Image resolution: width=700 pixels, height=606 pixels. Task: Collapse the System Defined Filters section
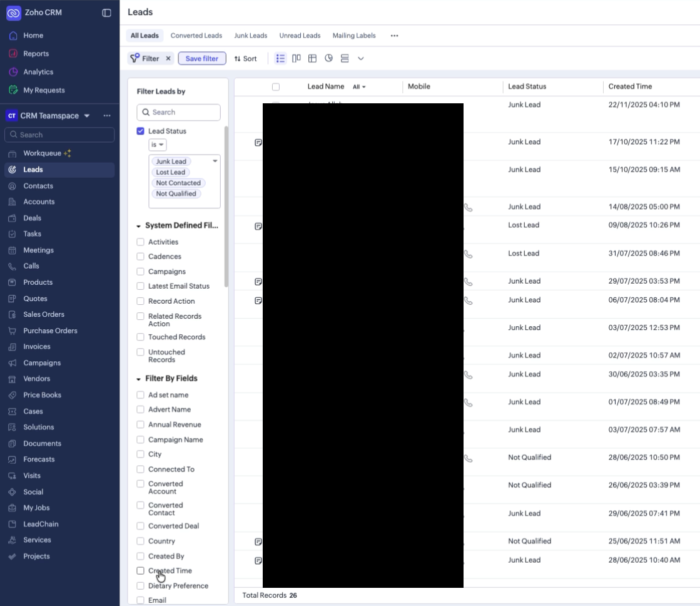[x=138, y=226]
